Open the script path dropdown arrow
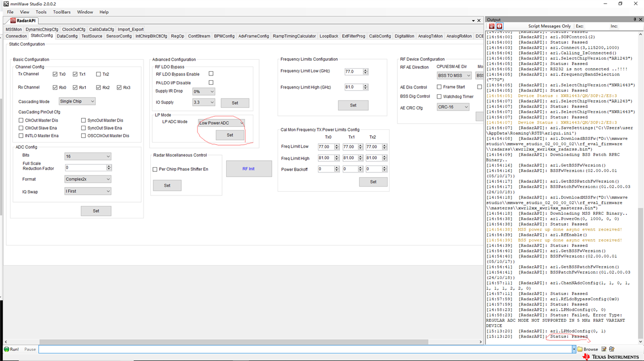 click(x=574, y=349)
